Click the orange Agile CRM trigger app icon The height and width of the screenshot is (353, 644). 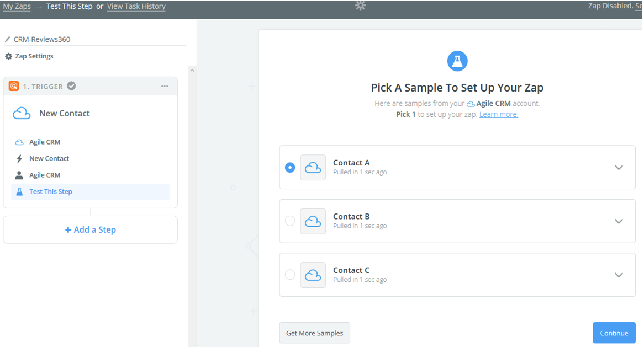pos(14,86)
